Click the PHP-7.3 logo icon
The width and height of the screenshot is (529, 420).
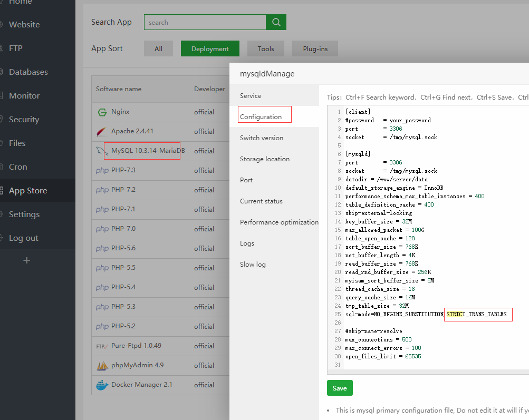[x=102, y=171]
